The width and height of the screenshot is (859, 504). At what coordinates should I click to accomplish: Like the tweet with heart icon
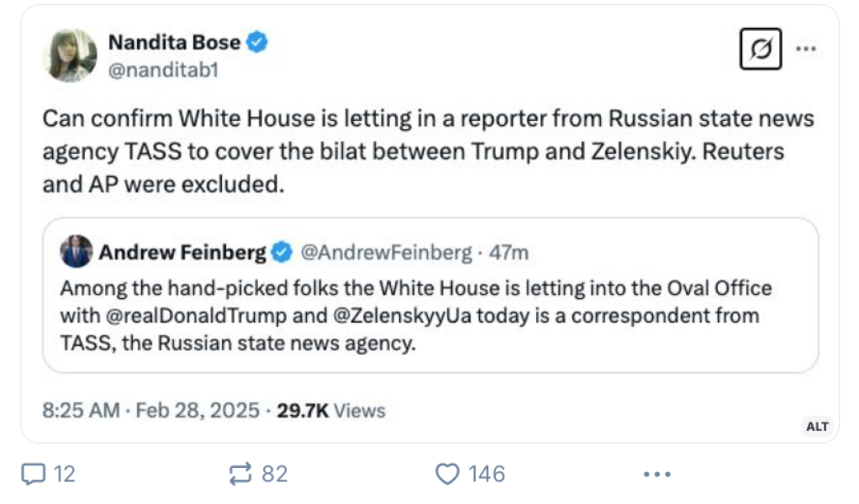(448, 474)
